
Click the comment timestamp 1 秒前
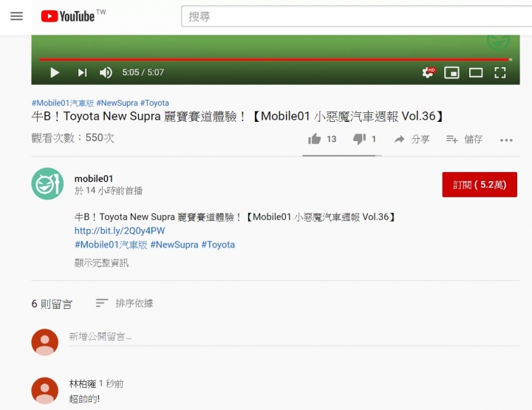[x=112, y=384]
